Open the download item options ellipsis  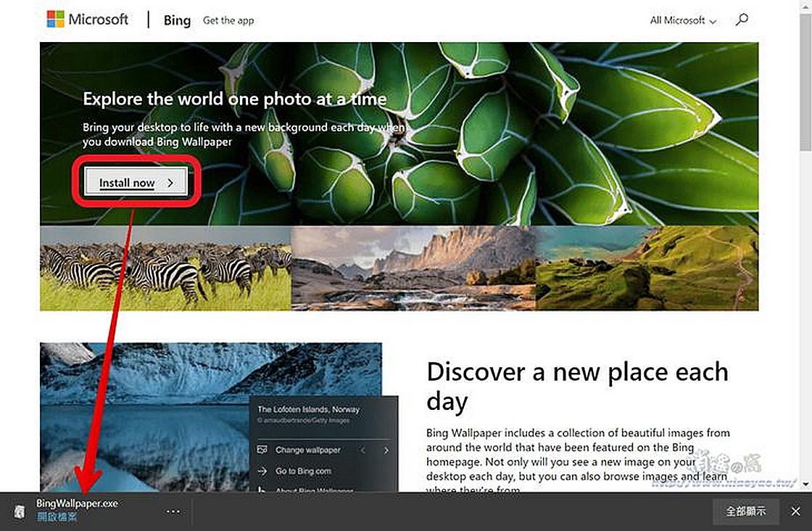click(x=173, y=511)
